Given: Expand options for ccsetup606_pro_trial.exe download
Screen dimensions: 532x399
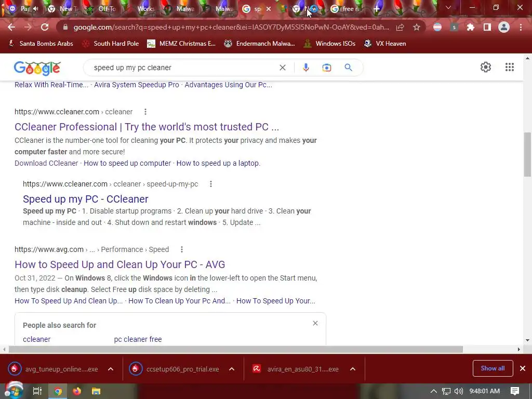Looking at the screenshot, I should (231, 369).
